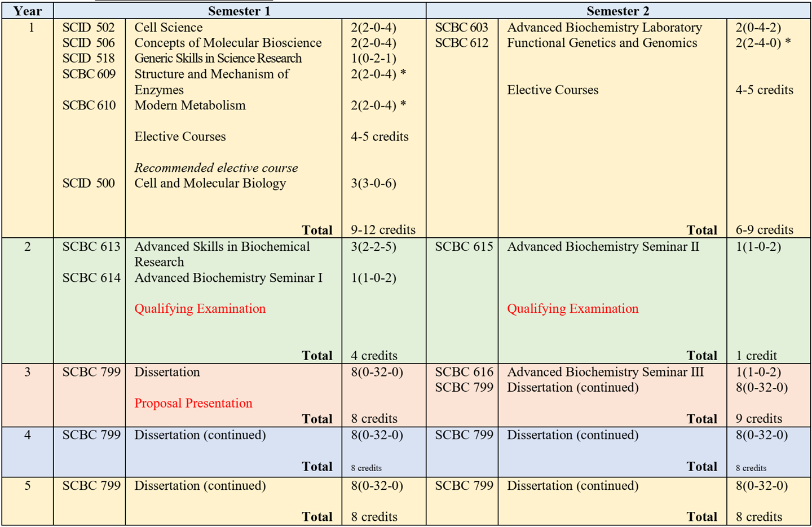Click the italic Recommended elective course text

[x=216, y=168]
